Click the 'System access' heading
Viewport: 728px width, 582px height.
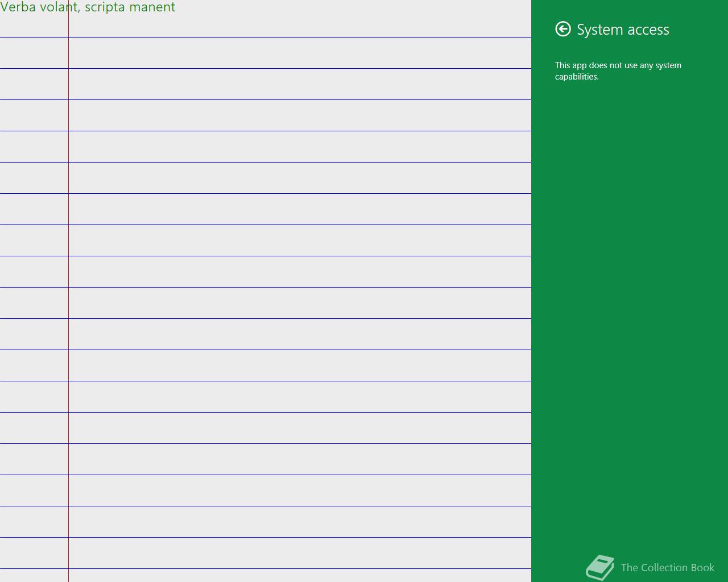623,30
